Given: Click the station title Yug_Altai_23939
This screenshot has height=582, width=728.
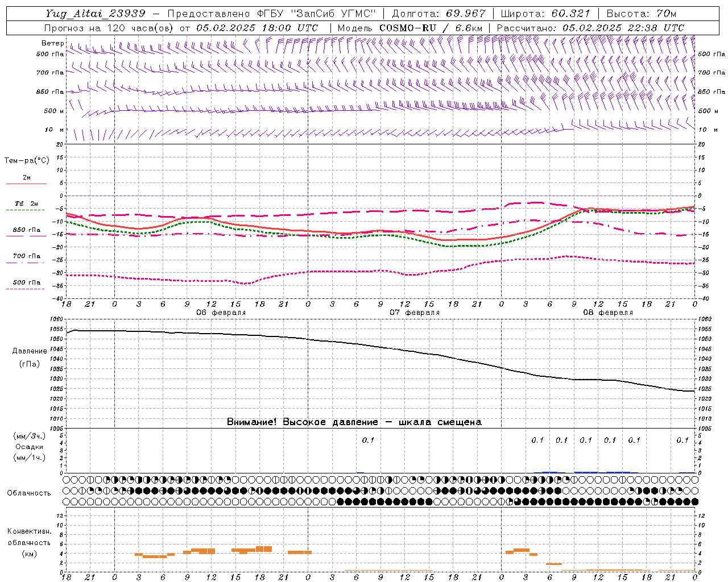Looking at the screenshot, I should (96, 14).
